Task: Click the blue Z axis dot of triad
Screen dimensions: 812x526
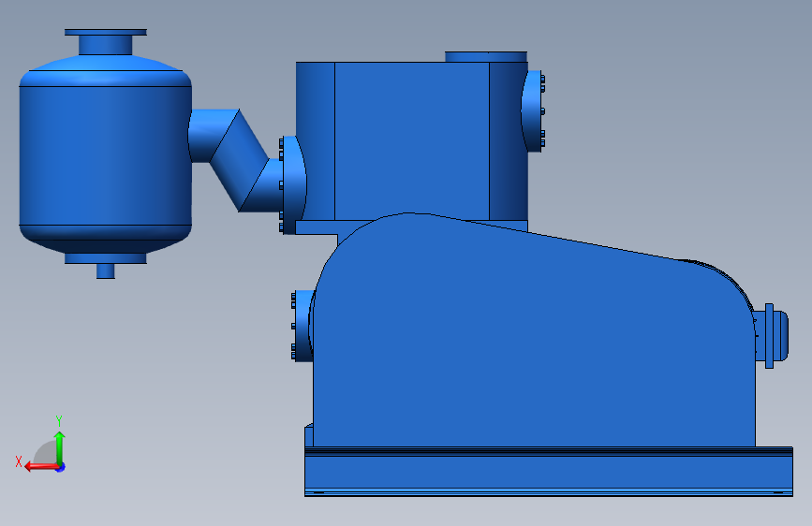Action: pyautogui.click(x=61, y=467)
